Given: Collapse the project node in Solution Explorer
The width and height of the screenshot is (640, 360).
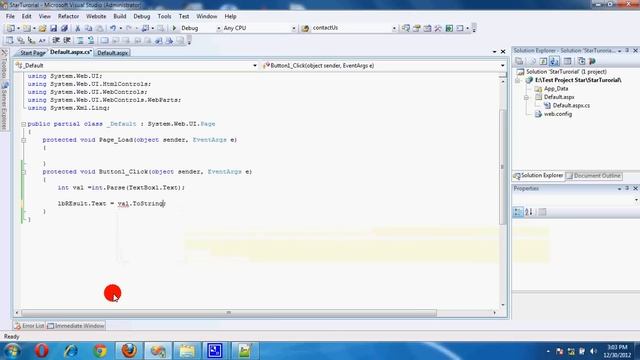Looking at the screenshot, I should (518, 80).
